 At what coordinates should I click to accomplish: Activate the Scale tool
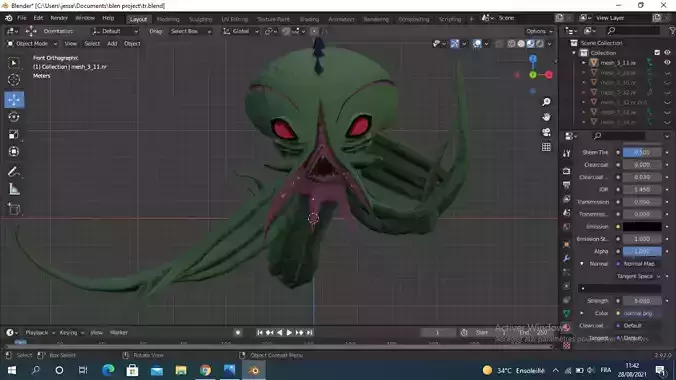coord(14,134)
